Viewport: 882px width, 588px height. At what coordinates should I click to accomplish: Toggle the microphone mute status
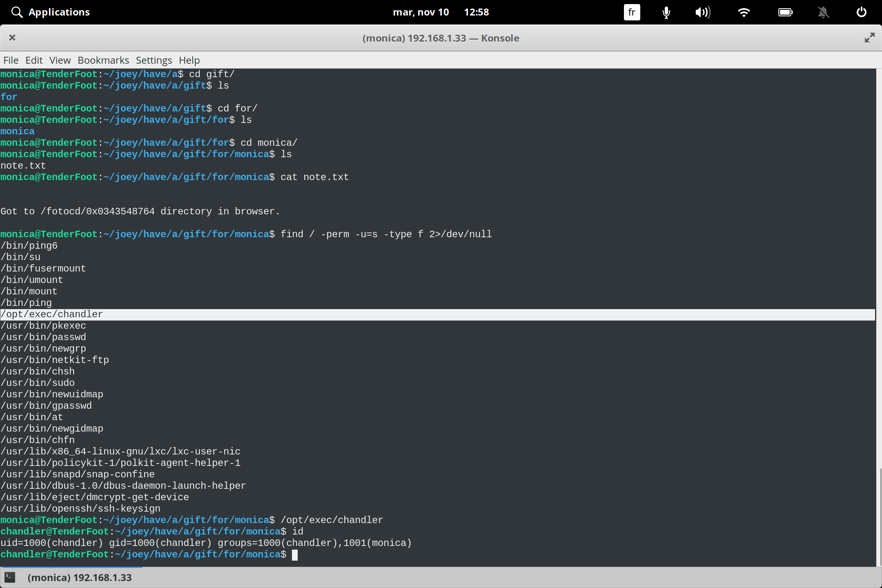[666, 12]
